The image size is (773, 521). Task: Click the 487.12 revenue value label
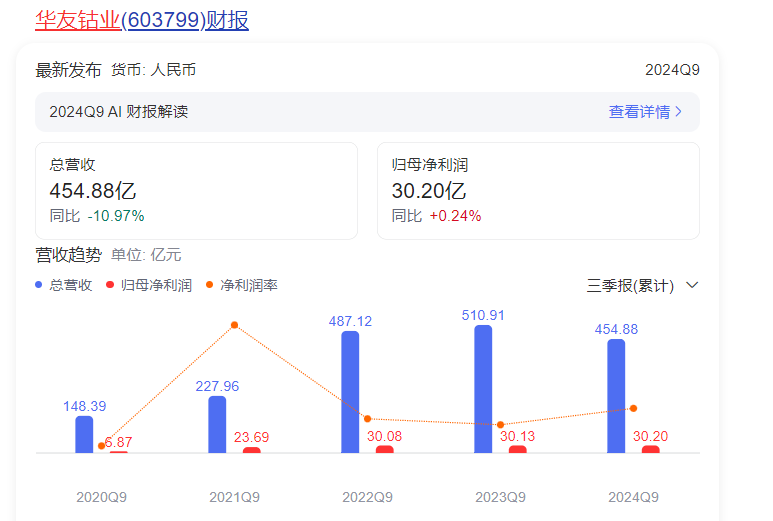(x=350, y=321)
